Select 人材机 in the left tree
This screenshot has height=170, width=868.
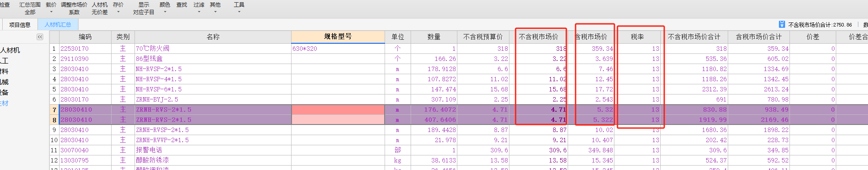coord(10,50)
